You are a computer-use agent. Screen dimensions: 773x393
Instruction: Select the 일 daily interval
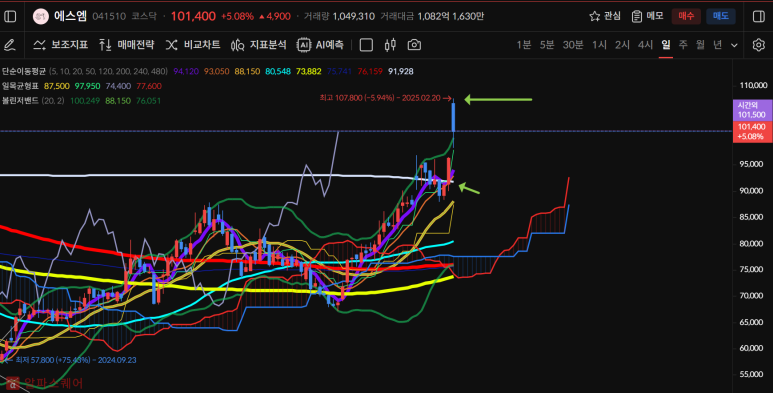coord(666,45)
